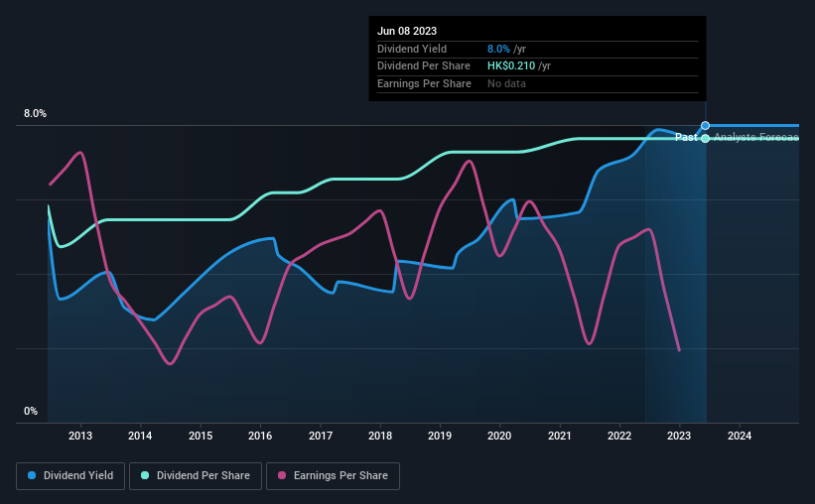
Task: Click the 2016 x-axis year label
Action: point(260,436)
